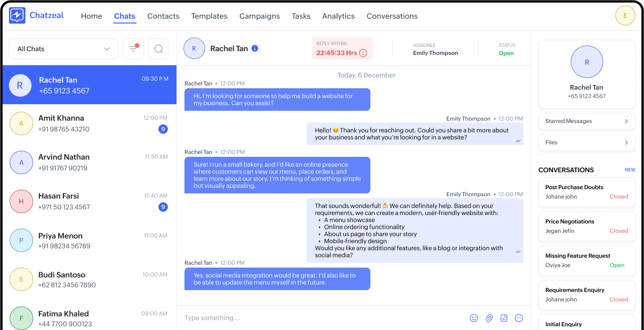
Task: Switch to the Campaigns tab
Action: click(x=260, y=16)
